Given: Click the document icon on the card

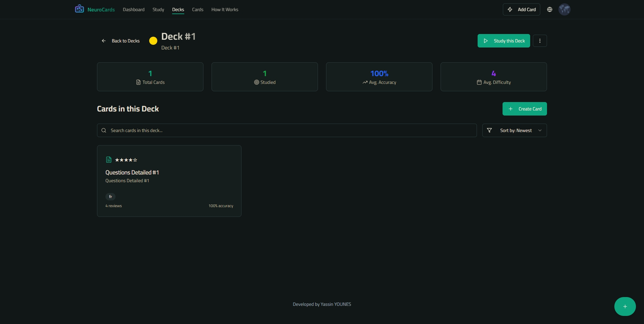Looking at the screenshot, I should click(x=109, y=160).
